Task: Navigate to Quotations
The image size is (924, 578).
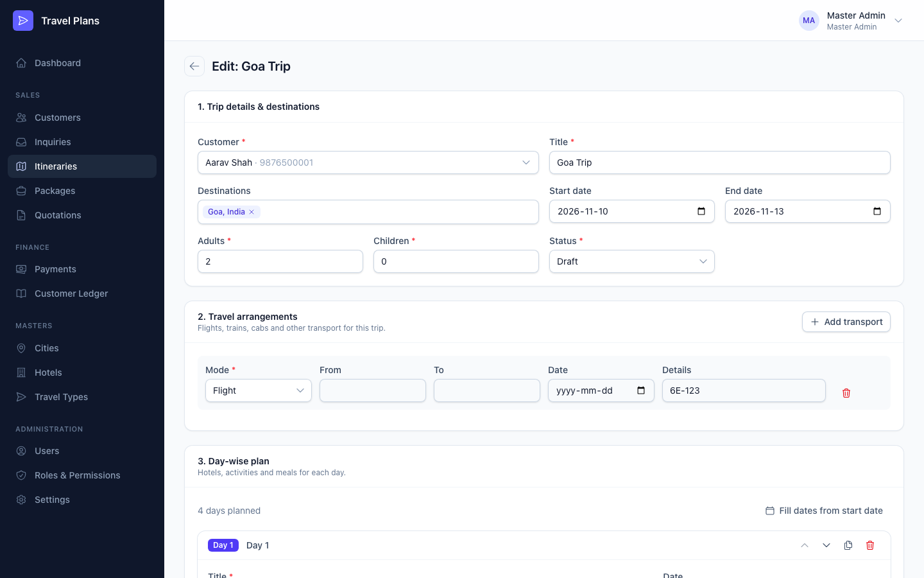Action: [82, 215]
